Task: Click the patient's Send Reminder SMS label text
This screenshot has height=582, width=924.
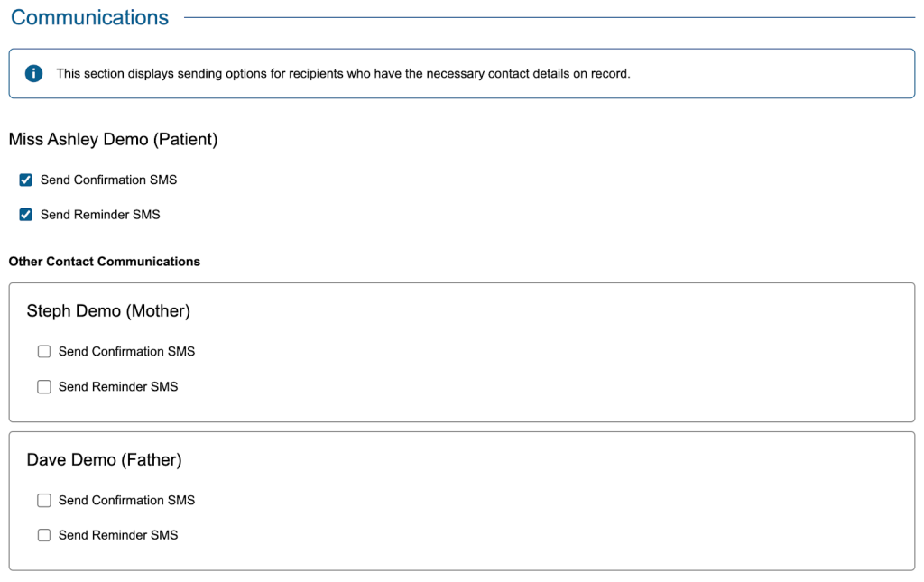Action: click(x=100, y=215)
